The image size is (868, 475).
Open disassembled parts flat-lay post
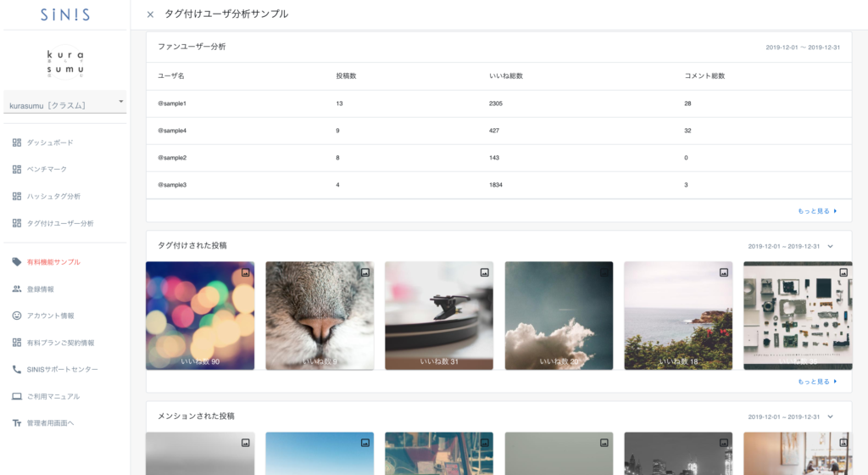[798, 316]
